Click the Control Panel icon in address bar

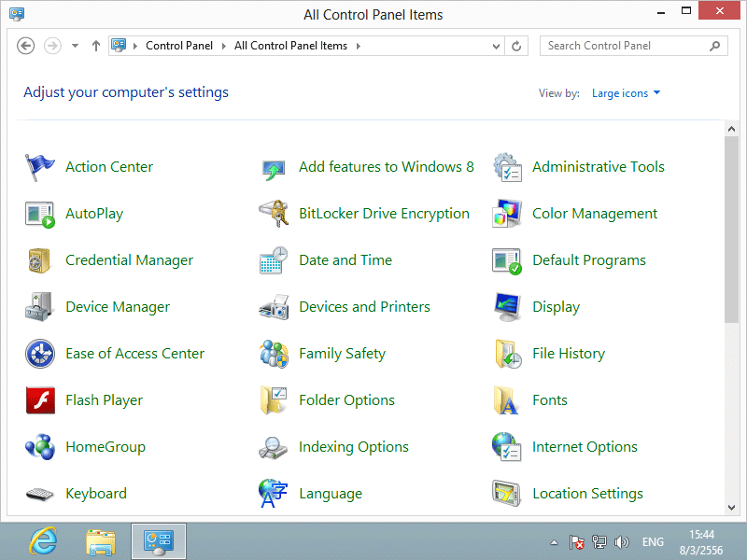tap(119, 46)
